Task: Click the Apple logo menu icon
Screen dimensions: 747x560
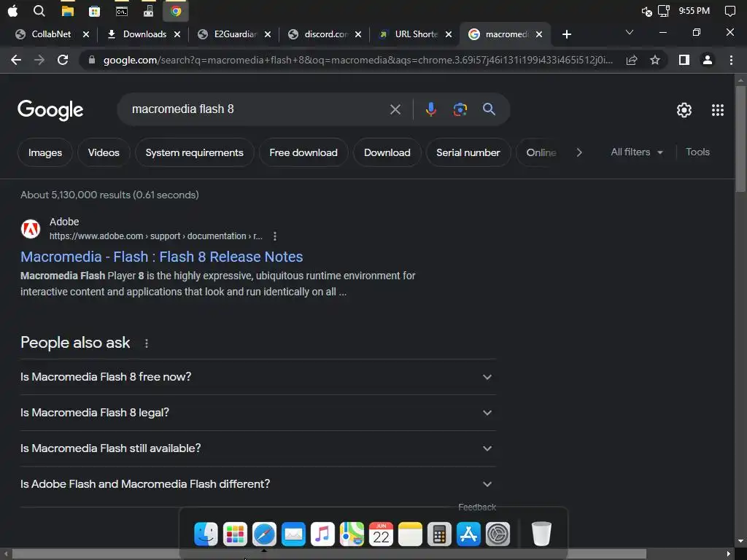Action: click(13, 11)
